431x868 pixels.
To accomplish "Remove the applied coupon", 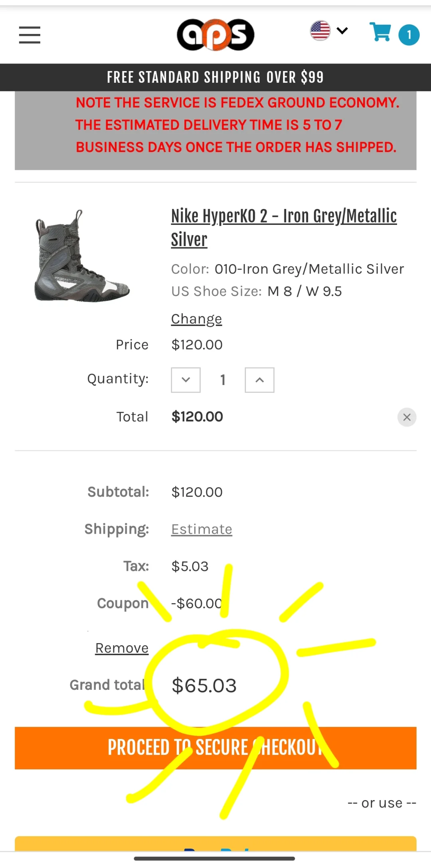I will [122, 648].
